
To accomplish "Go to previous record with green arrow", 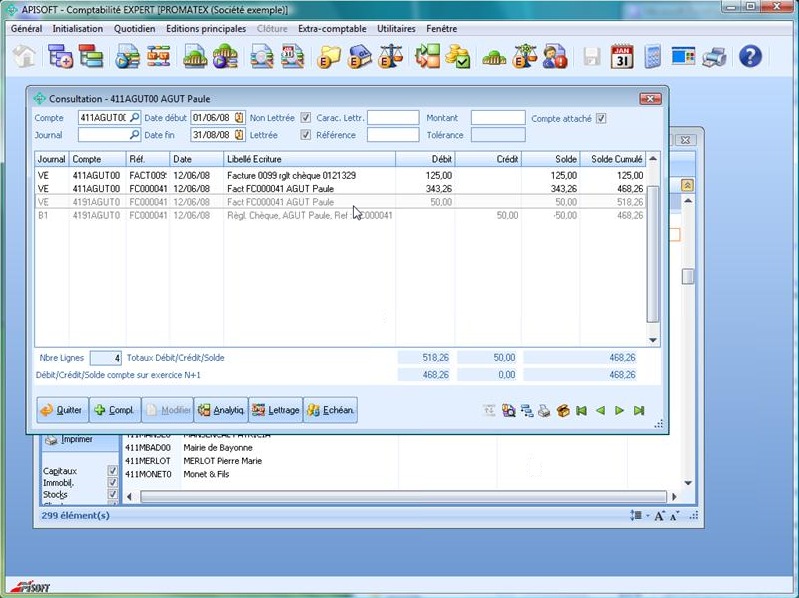I will tap(600, 411).
